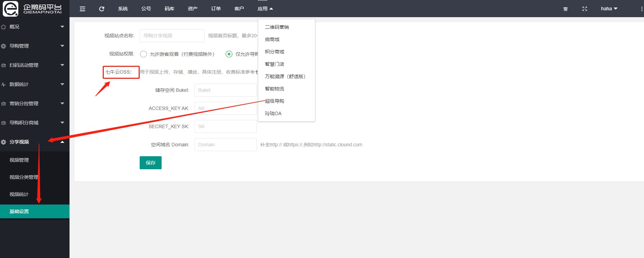Click the 补全http:// hint text
644x258 pixels.
311,145
